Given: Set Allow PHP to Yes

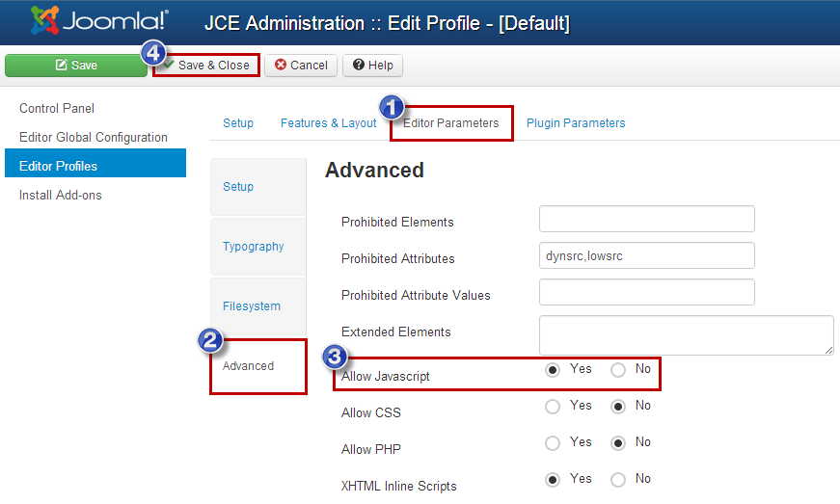Looking at the screenshot, I should [x=553, y=443].
